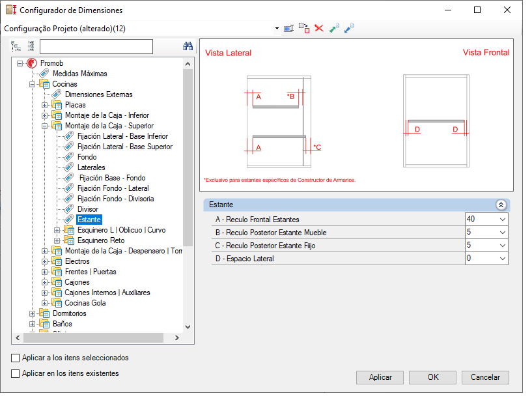
Task: Click the tag icon beside Divisor
Action: coord(69,209)
